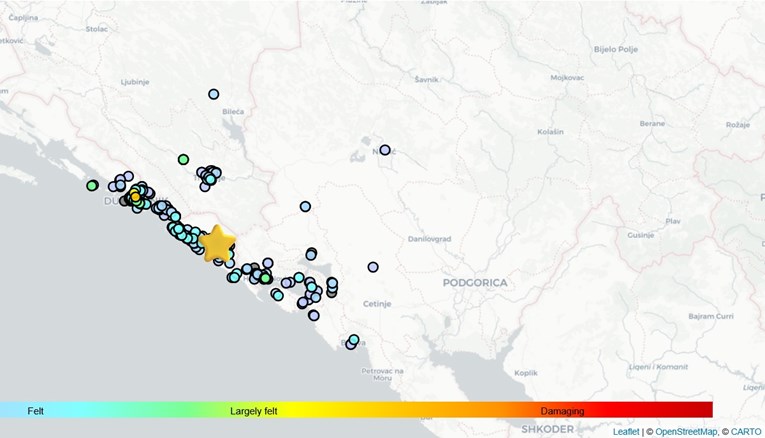Select the northernmost report circle above Bileća
Screen dimensions: 765x438
213,94
